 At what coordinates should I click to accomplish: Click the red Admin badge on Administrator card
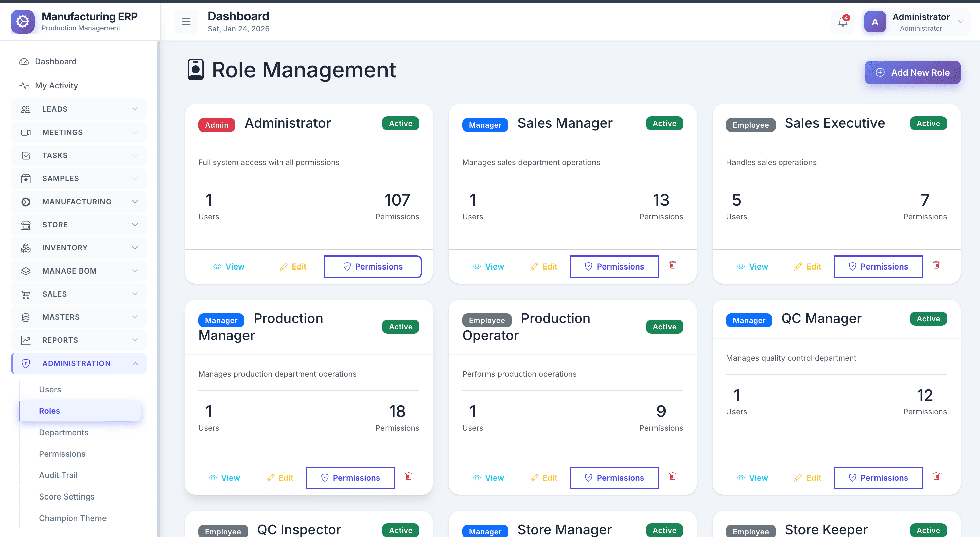pos(216,125)
